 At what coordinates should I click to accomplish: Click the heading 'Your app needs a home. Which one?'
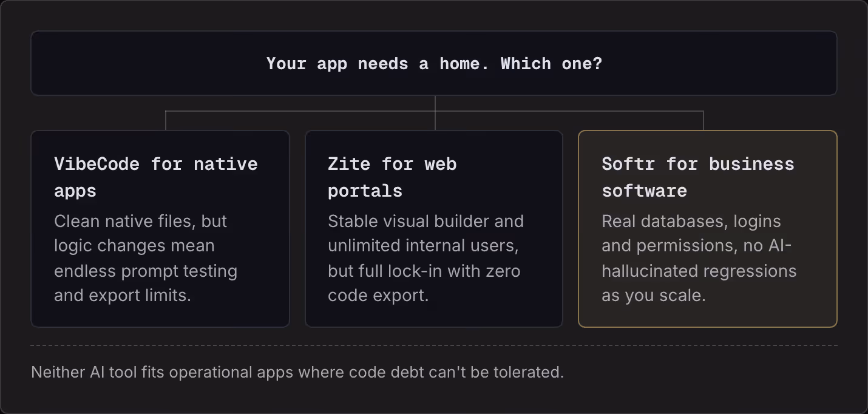pos(434,64)
